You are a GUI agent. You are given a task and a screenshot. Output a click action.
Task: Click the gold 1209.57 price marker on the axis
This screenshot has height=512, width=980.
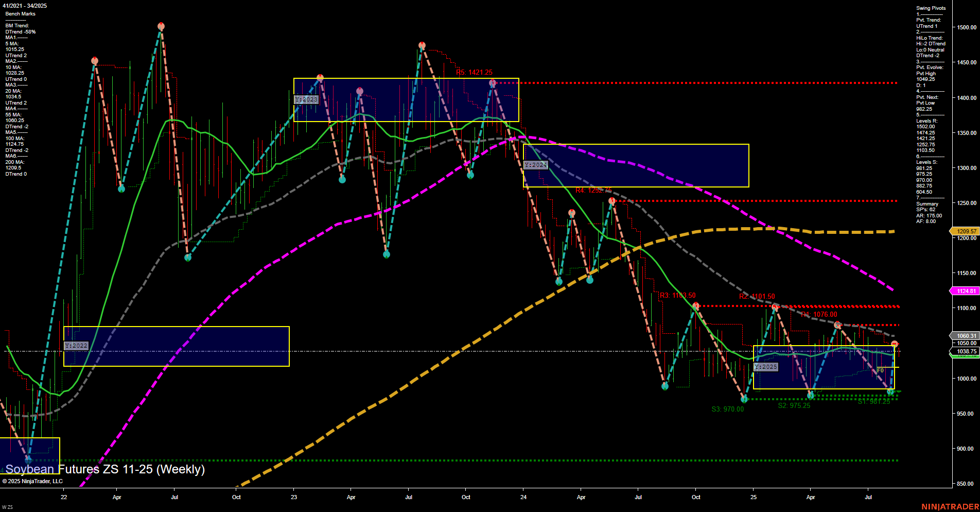[x=965, y=231]
